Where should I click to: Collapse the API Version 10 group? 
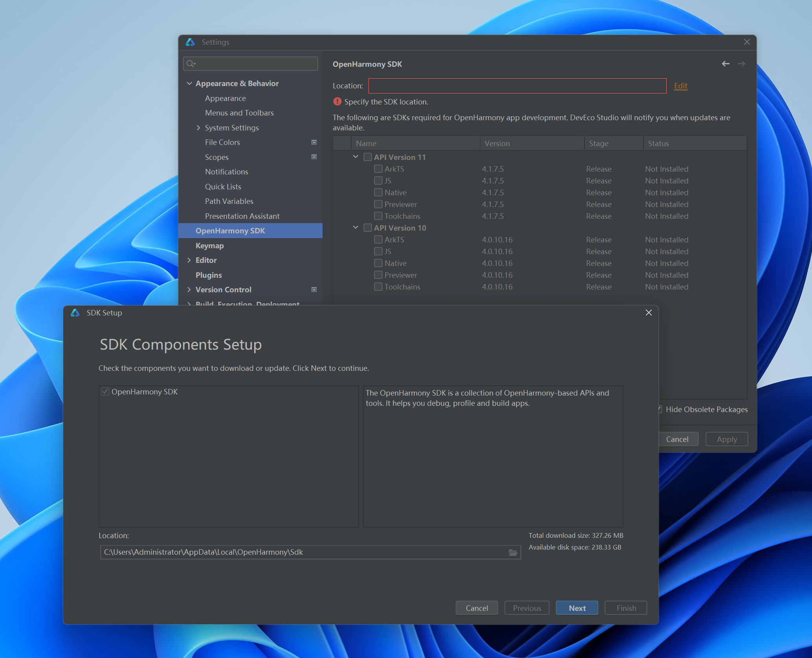(356, 227)
